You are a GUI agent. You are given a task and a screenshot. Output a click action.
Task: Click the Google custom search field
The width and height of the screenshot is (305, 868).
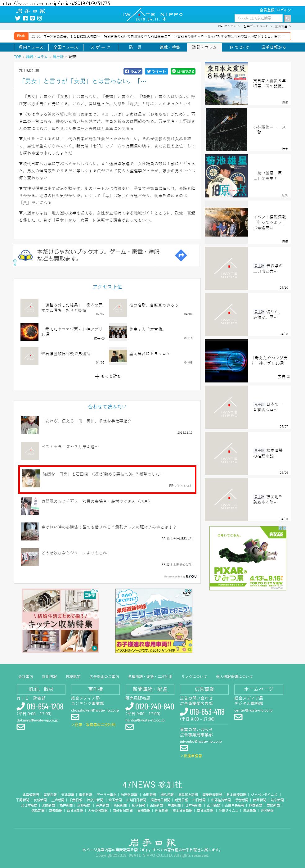[x=258, y=18]
